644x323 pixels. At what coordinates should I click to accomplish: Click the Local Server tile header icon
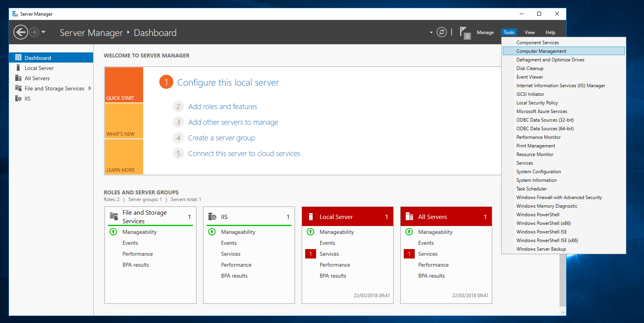[311, 217]
